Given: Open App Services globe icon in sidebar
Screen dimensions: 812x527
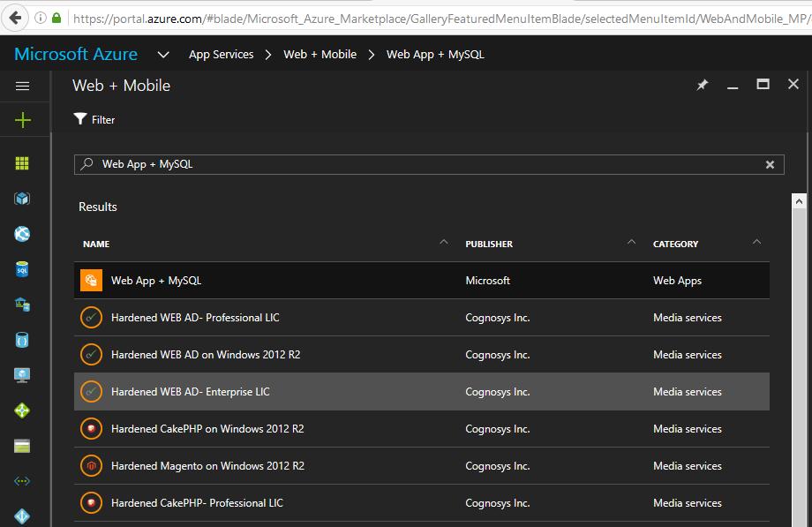Looking at the screenshot, I should 22,234.
